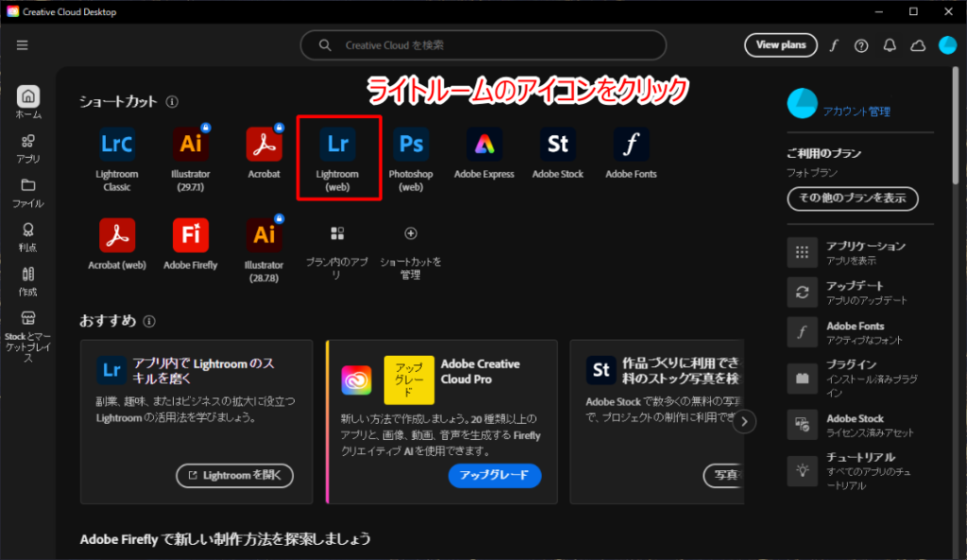Click the フォトプラン plan name text
Screen dimensions: 967x560
(x=811, y=173)
